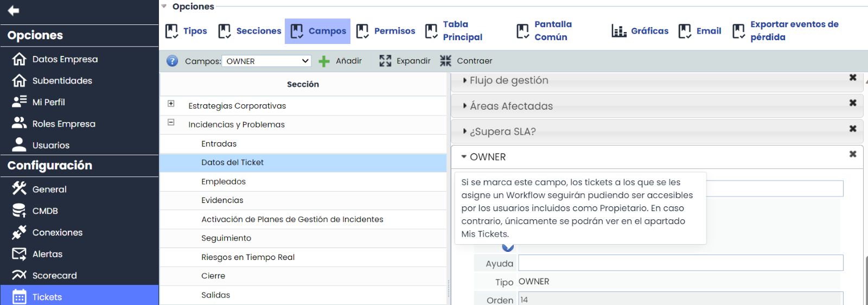The width and height of the screenshot is (868, 305).
Task: Click the Contraer arrows icon
Action: [x=445, y=61]
